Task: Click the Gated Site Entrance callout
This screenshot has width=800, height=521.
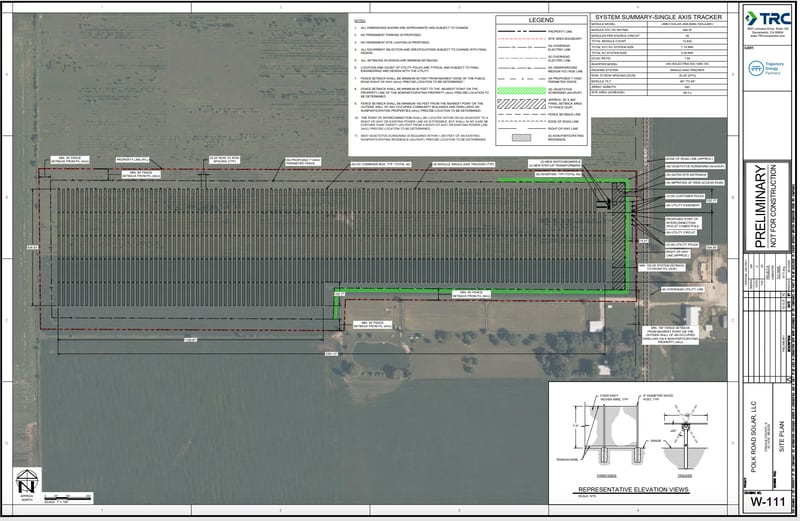Action: (x=686, y=175)
